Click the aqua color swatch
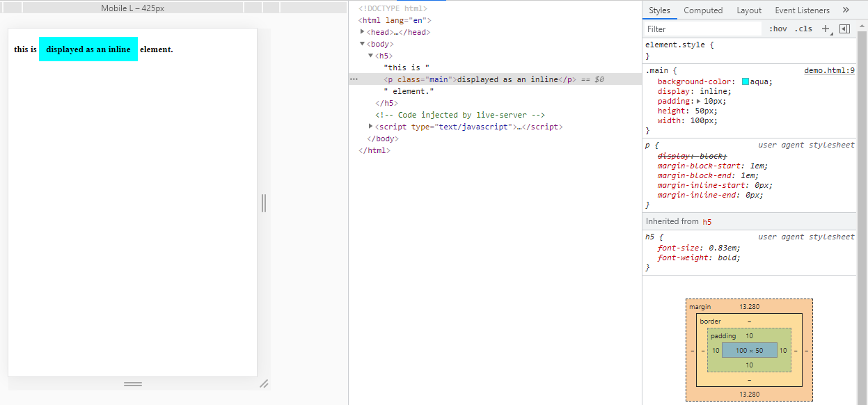Image resolution: width=868 pixels, height=405 pixels. pyautogui.click(x=745, y=82)
